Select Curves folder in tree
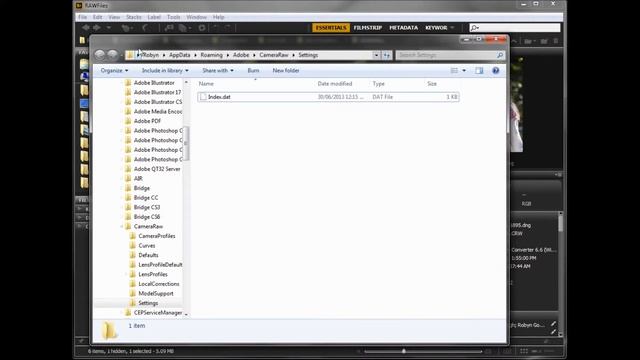Image resolution: width=640 pixels, height=360 pixels. (x=147, y=246)
